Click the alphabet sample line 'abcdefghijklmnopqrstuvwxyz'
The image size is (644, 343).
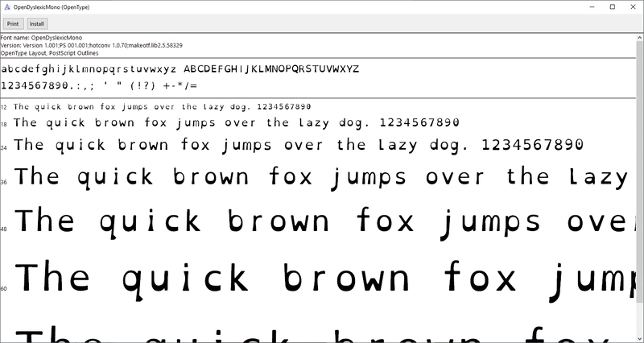pyautogui.click(x=180, y=69)
